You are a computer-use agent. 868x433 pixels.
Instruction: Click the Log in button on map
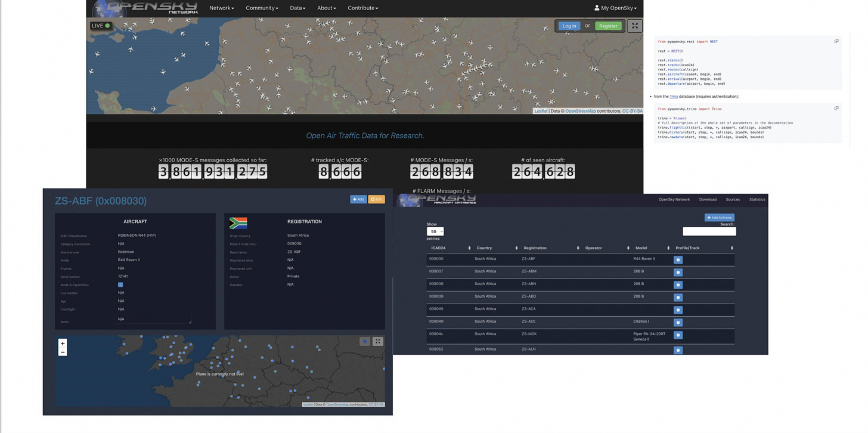pos(569,26)
